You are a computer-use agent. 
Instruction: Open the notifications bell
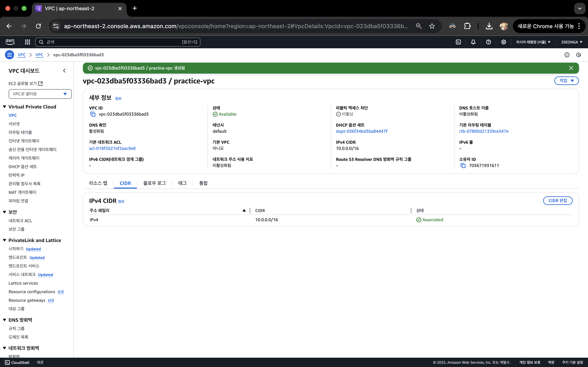(473, 42)
